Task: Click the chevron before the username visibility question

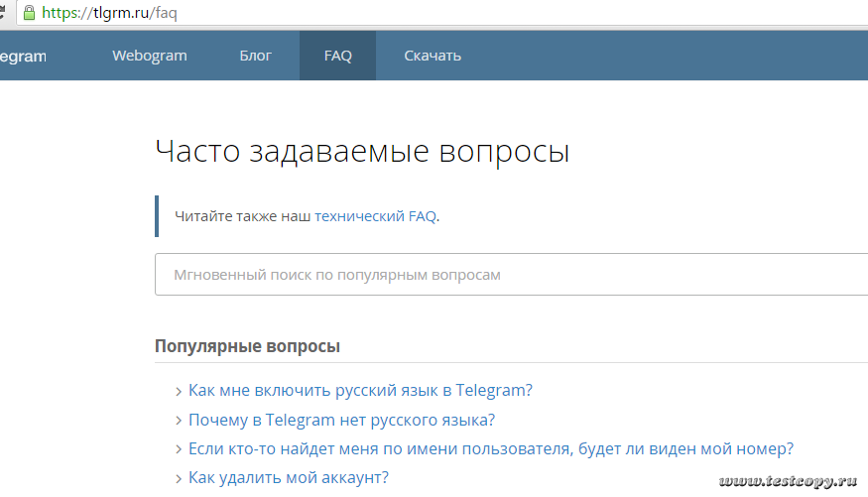Action: [179, 449]
